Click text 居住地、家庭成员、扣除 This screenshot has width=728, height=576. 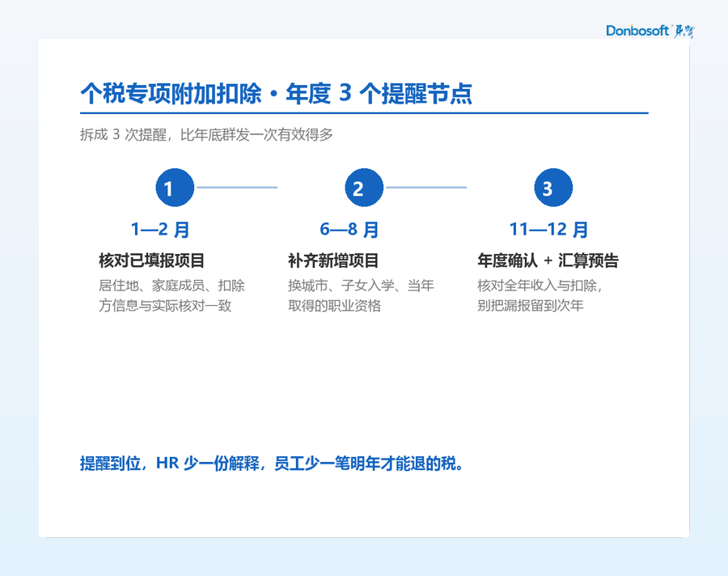click(x=171, y=286)
